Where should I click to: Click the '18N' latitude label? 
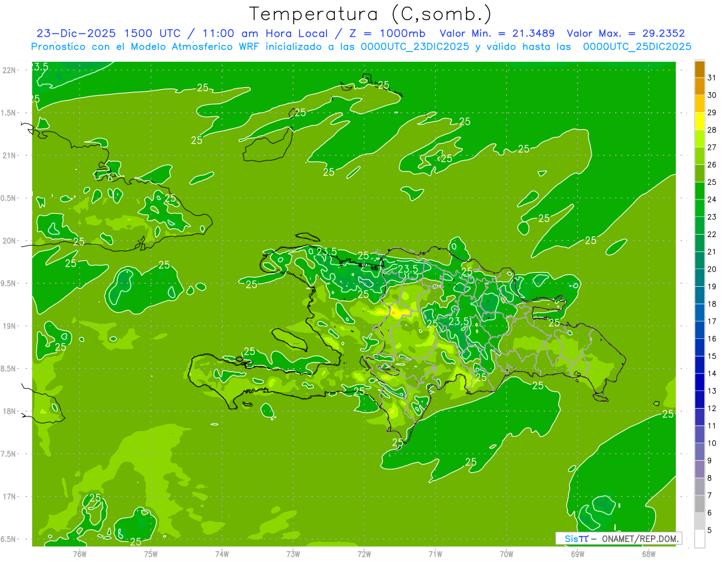(x=10, y=411)
